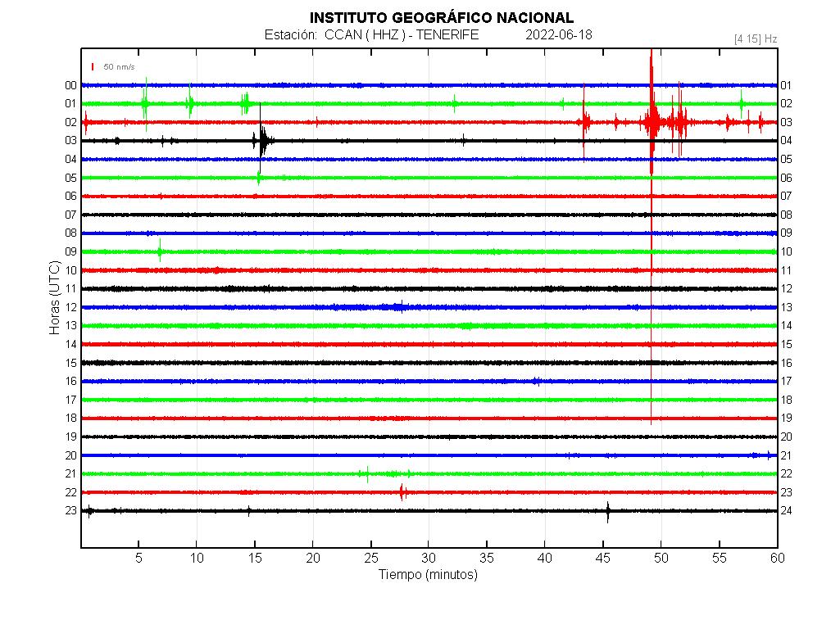Click hour label 24 on the right axis

[x=786, y=511]
